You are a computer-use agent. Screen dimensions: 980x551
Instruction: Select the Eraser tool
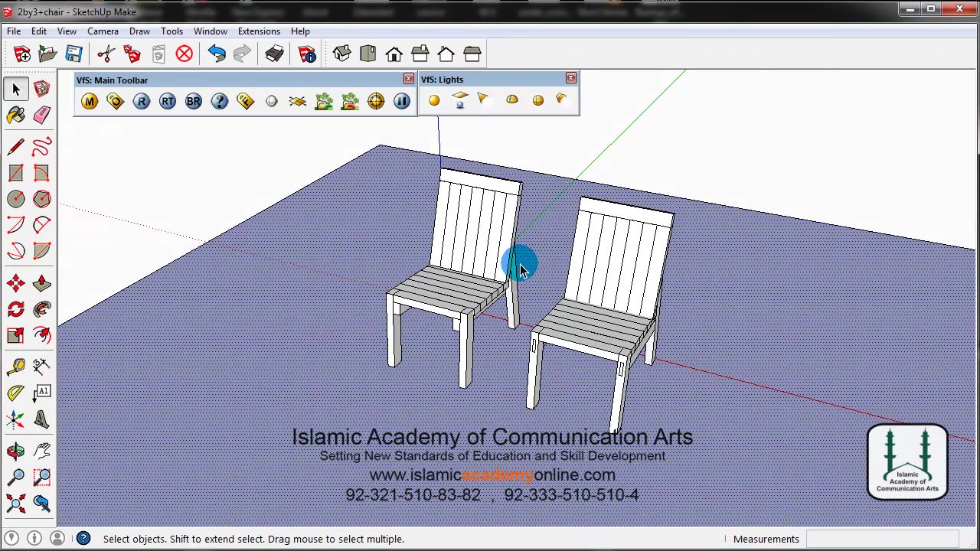click(x=42, y=116)
